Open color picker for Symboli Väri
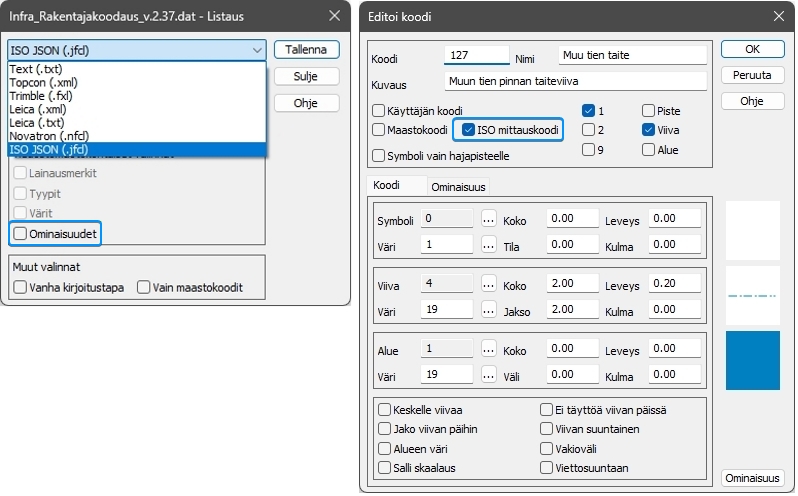This screenshot has width=798, height=496. (489, 244)
